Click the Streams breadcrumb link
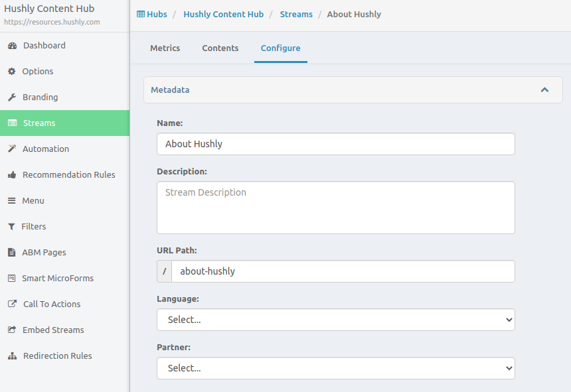 [x=296, y=14]
